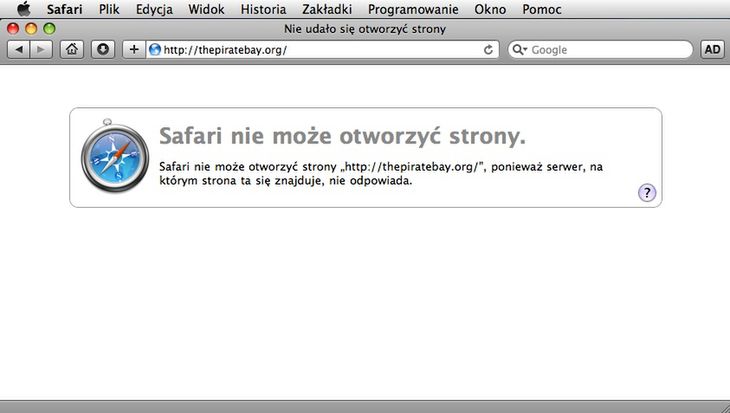Click the Google search field
The width and height of the screenshot is (730, 413).
[600, 49]
